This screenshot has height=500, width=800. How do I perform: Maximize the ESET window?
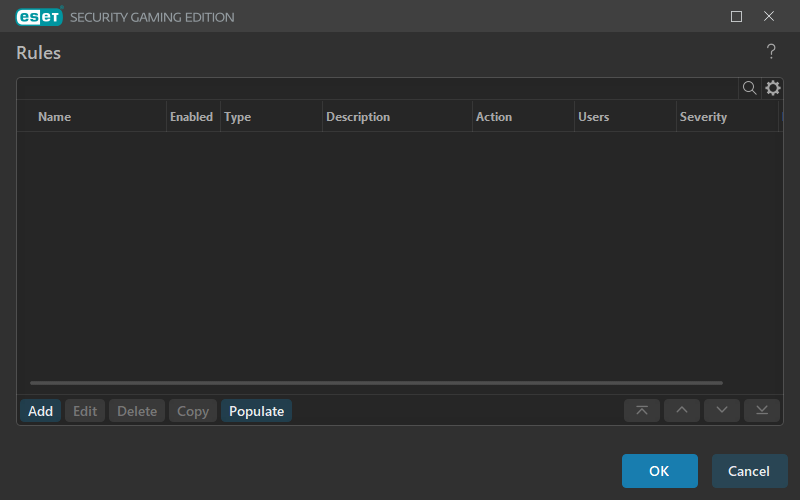[736, 16]
